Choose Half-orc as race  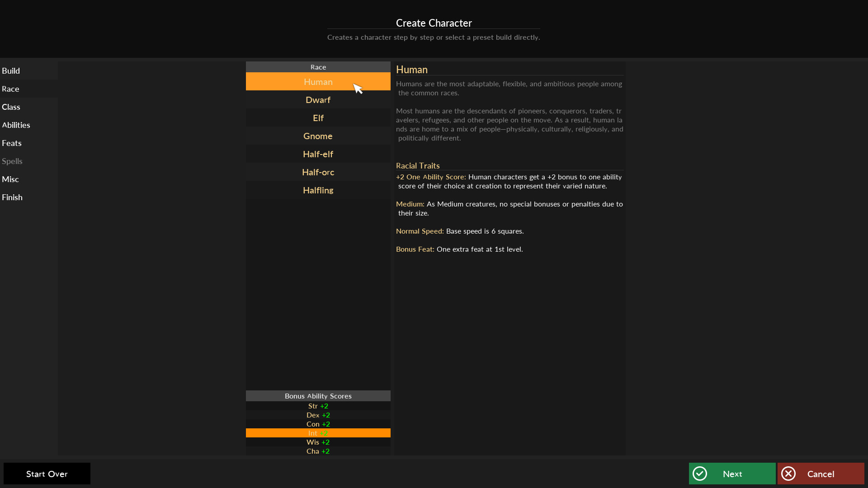pyautogui.click(x=318, y=172)
